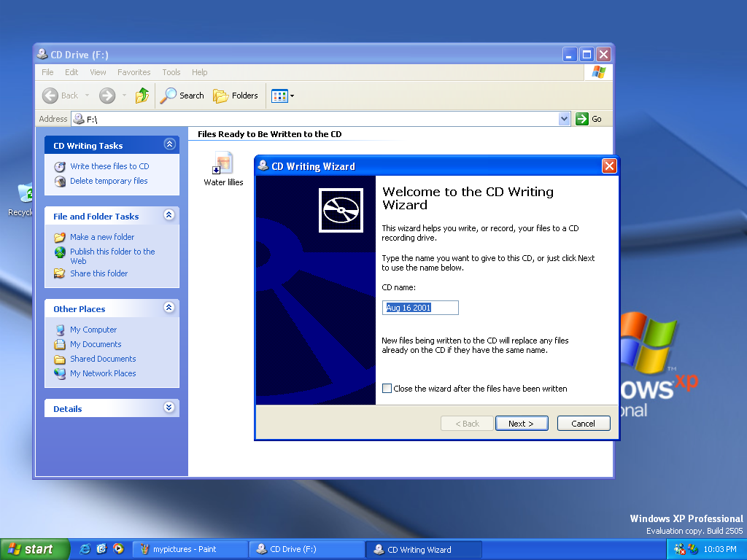Collapse the Other Places panel
The image size is (747, 560).
coord(169,308)
